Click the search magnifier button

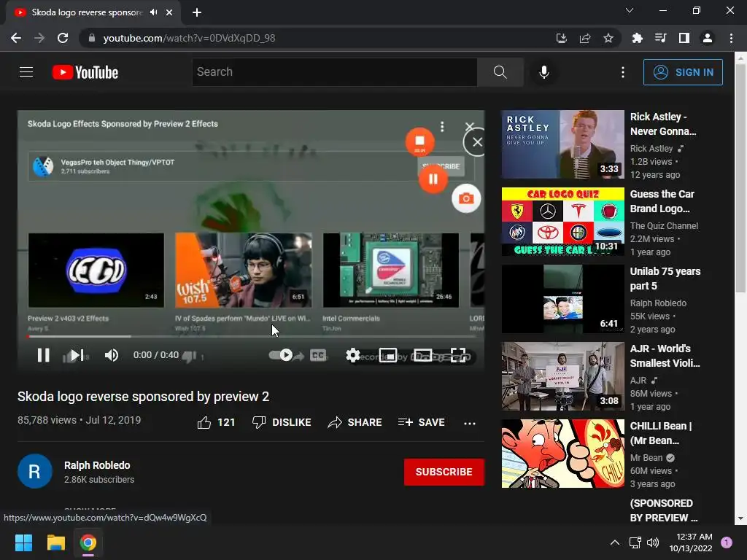click(500, 72)
